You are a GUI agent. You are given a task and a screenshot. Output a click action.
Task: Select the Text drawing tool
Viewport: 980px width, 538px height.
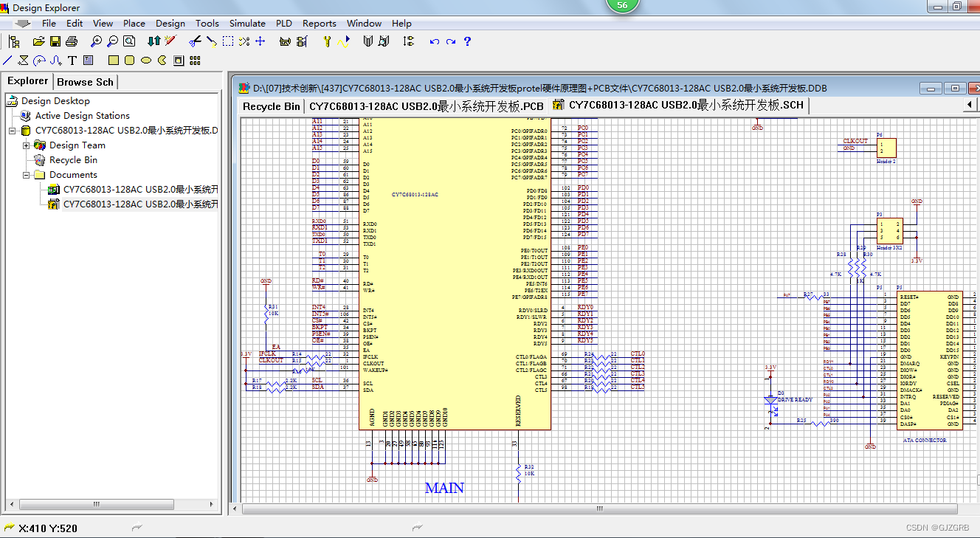[x=72, y=60]
